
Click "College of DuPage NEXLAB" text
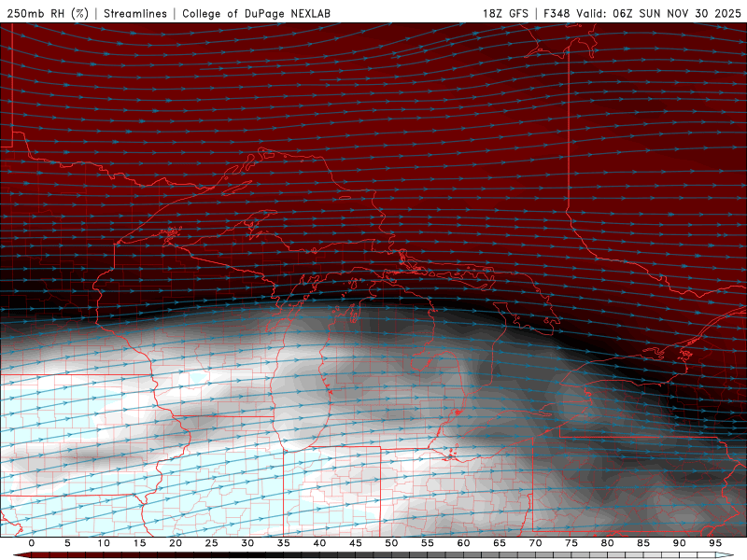(x=256, y=13)
